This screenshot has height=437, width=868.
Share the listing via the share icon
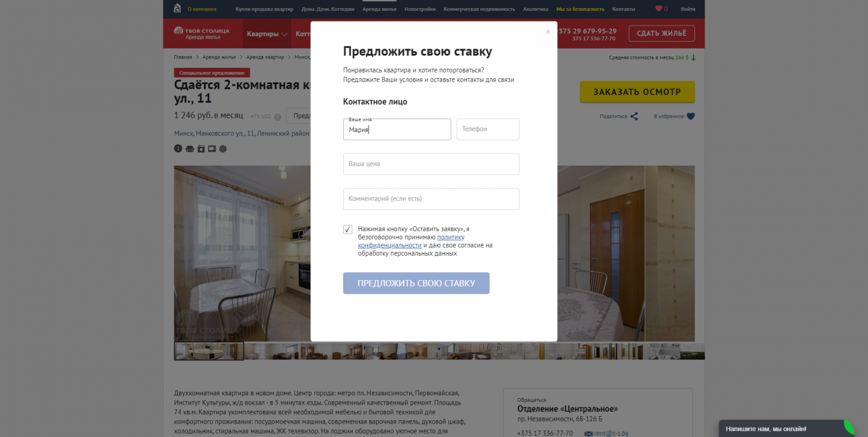click(x=634, y=116)
